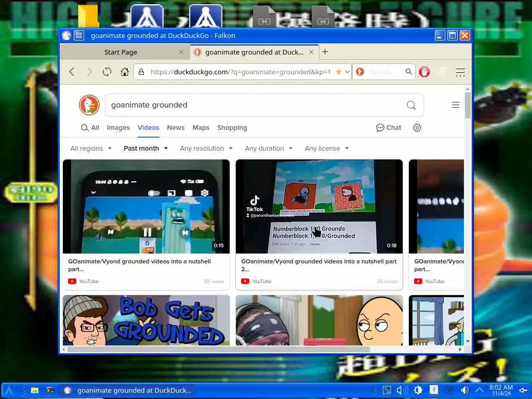Image resolution: width=532 pixels, height=399 pixels.
Task: Submit search with page magnifier icon
Action: coord(411,105)
